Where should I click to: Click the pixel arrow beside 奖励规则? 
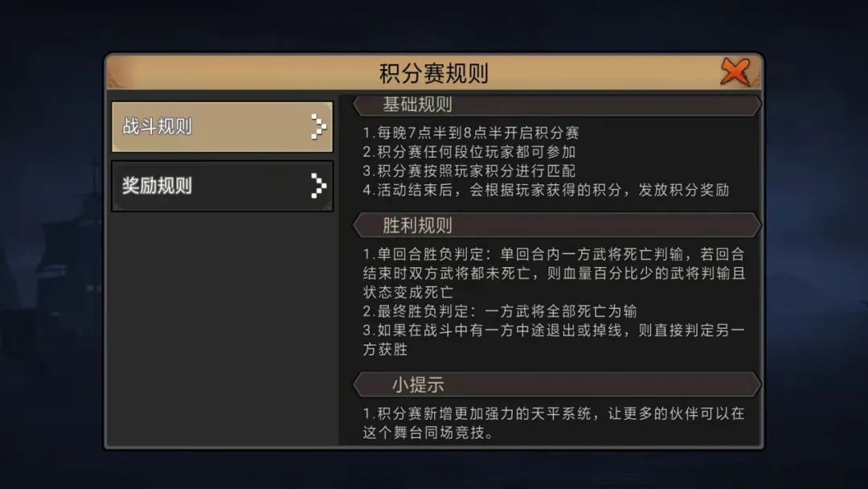pyautogui.click(x=318, y=186)
